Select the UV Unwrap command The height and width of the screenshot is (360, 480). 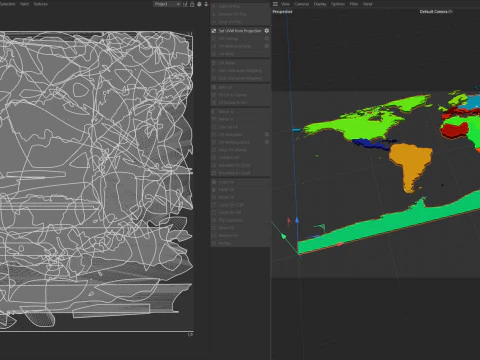pyautogui.click(x=240, y=38)
